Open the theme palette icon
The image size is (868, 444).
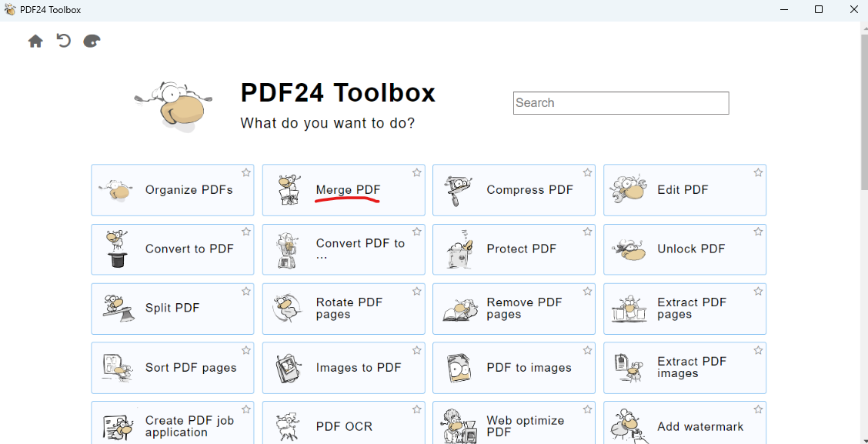coord(92,41)
